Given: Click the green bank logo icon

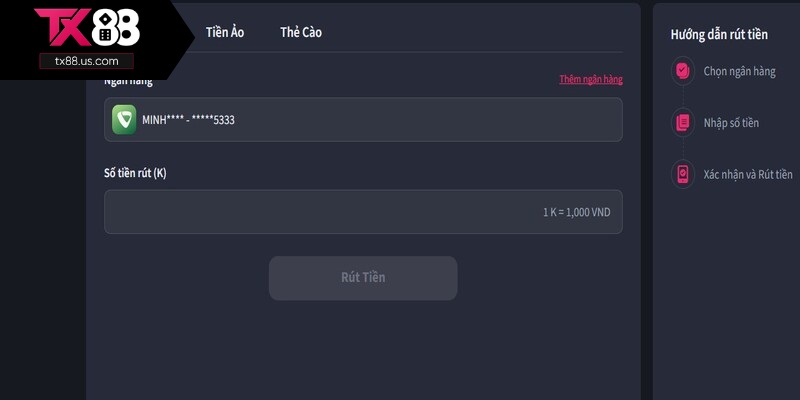Looking at the screenshot, I should coord(124,120).
